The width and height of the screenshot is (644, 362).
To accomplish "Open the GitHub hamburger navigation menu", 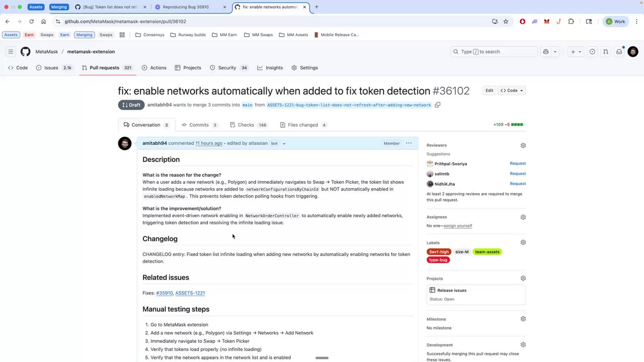I will point(11,52).
